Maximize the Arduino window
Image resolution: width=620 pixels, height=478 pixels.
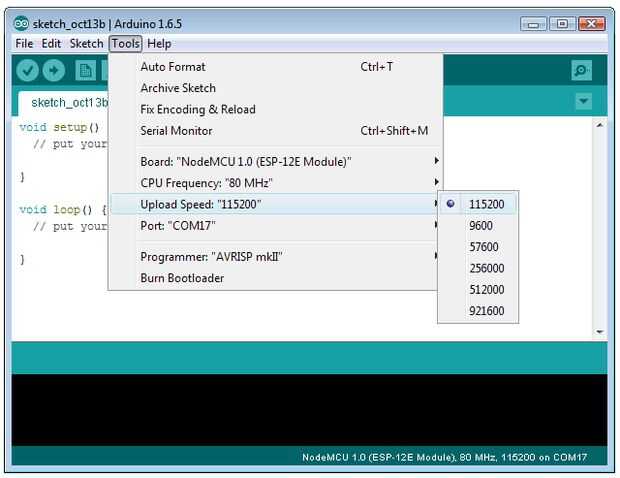562,24
